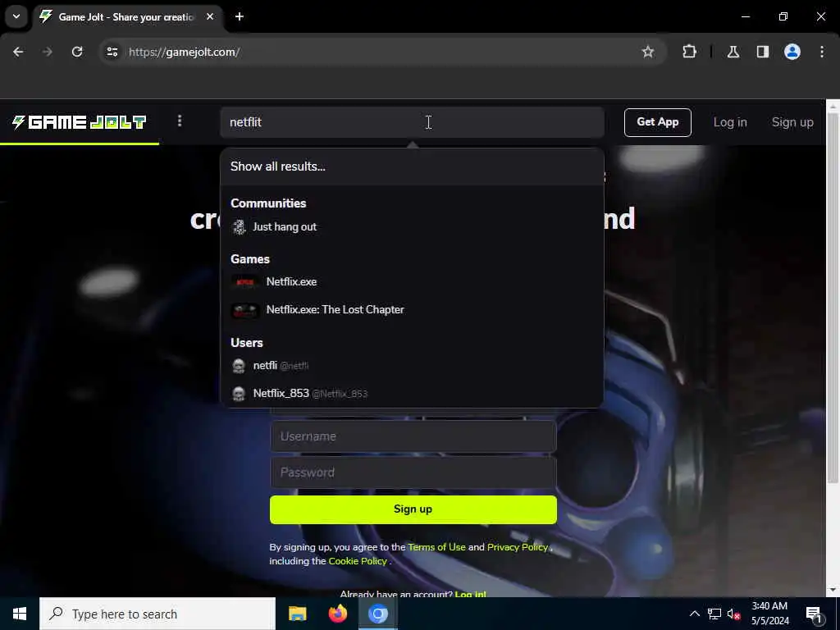Open the notification center icon
Image resolution: width=840 pixels, height=630 pixels.
tap(813, 614)
